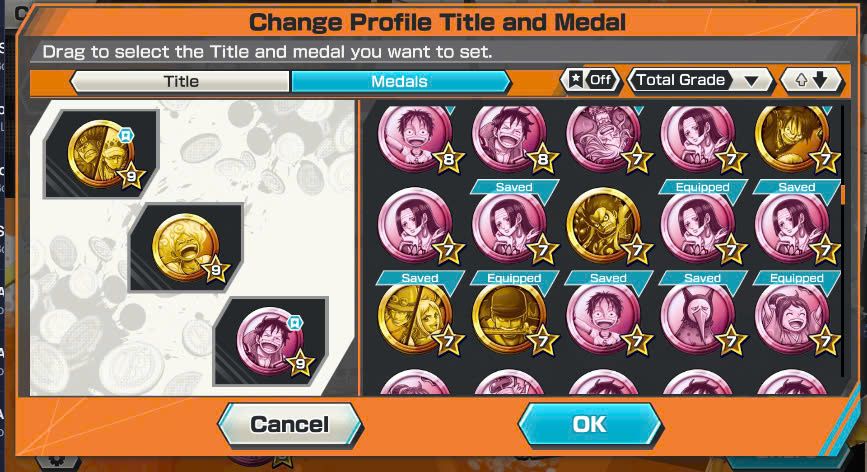Select the gold grade 9 duo medal slot
The height and width of the screenshot is (472, 867).
[x=102, y=154]
